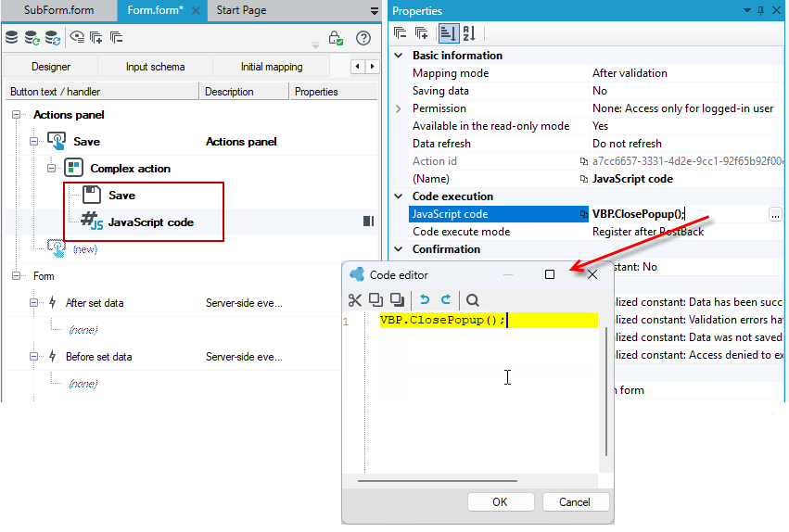Viewport: 789px width, 532px height.
Task: Show next tabs with right arrow
Action: [373, 67]
